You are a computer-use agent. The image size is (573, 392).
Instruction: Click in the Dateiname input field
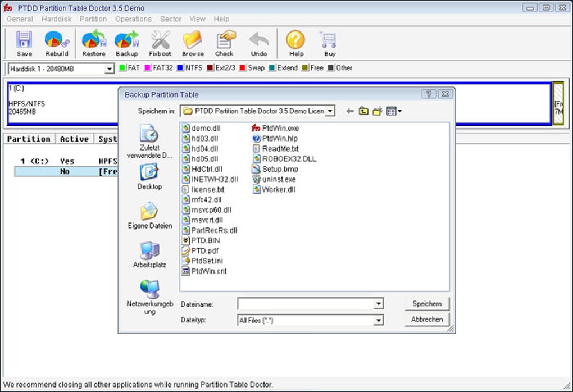(x=306, y=304)
